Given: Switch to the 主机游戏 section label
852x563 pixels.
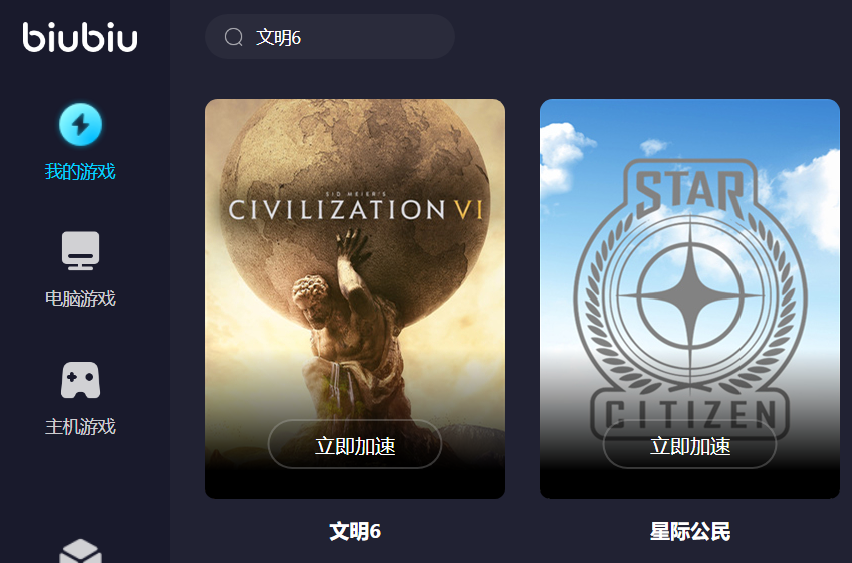Looking at the screenshot, I should [80, 427].
